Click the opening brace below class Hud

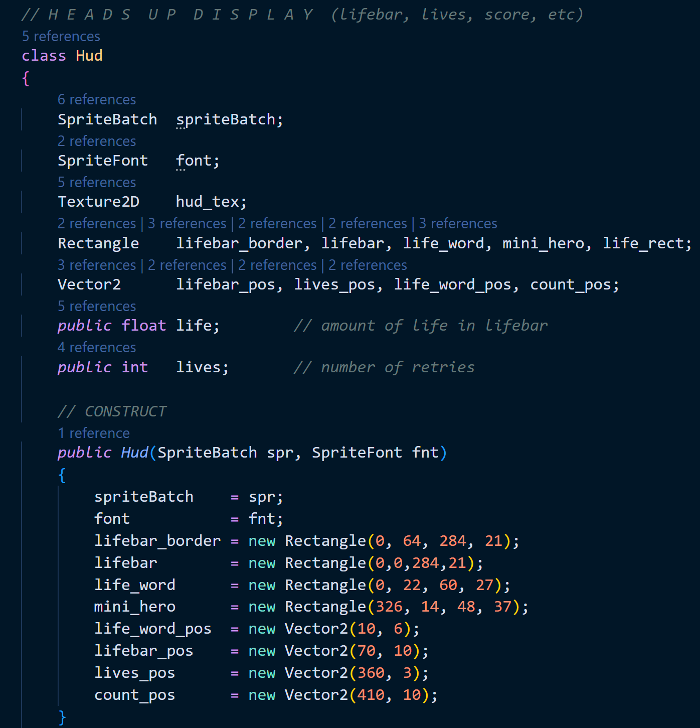pyautogui.click(x=26, y=78)
